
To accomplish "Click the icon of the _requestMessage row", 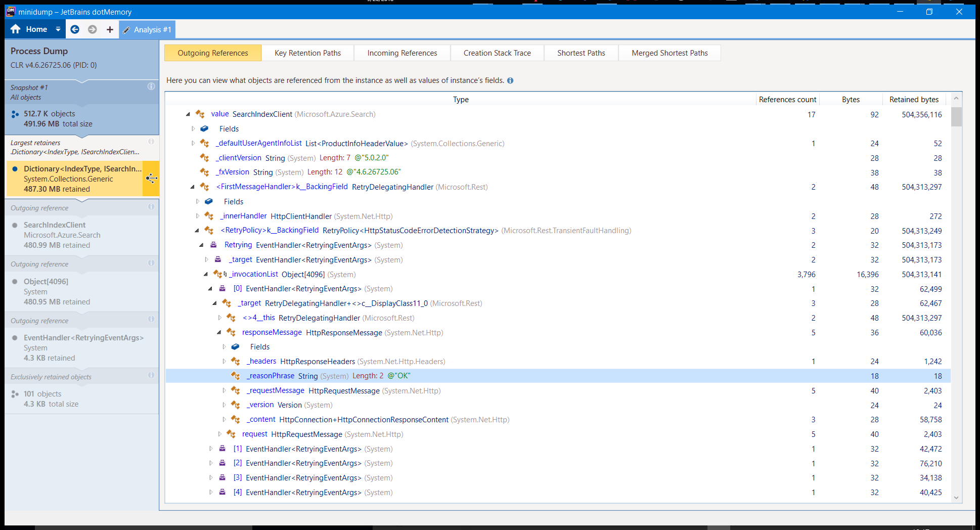I will (x=236, y=390).
